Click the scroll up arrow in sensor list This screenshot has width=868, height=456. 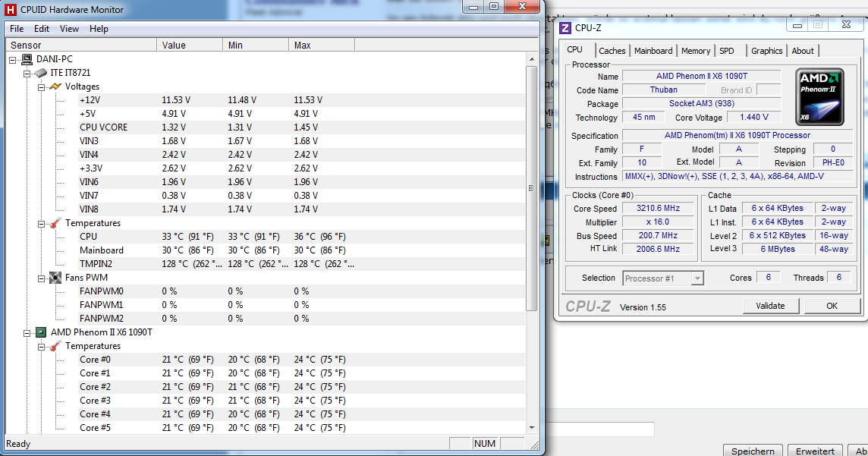[x=531, y=59]
